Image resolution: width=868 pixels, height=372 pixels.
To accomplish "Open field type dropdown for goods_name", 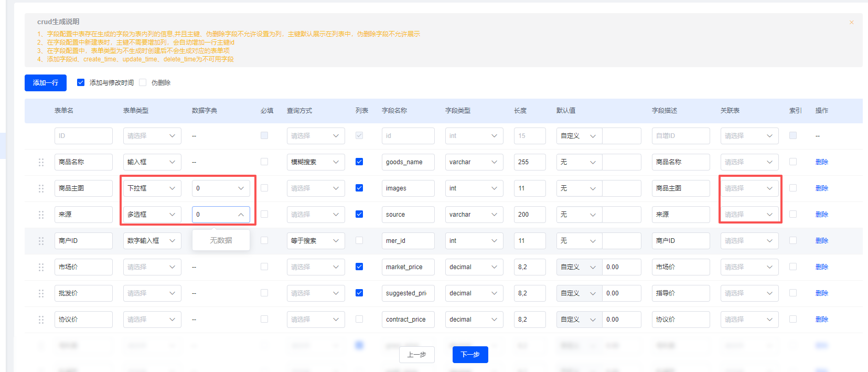I will [474, 162].
